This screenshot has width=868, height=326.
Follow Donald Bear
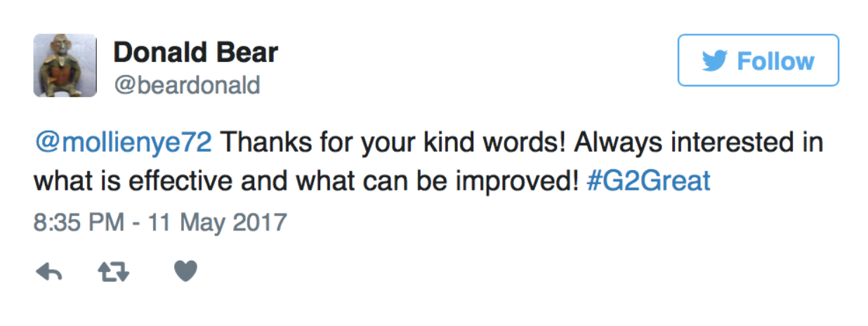tap(758, 60)
